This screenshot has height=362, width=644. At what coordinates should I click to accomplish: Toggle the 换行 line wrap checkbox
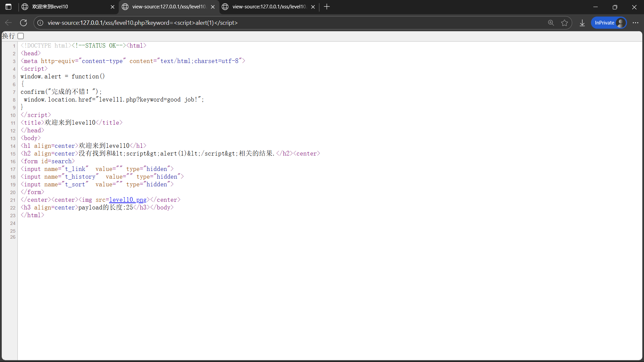tap(21, 36)
